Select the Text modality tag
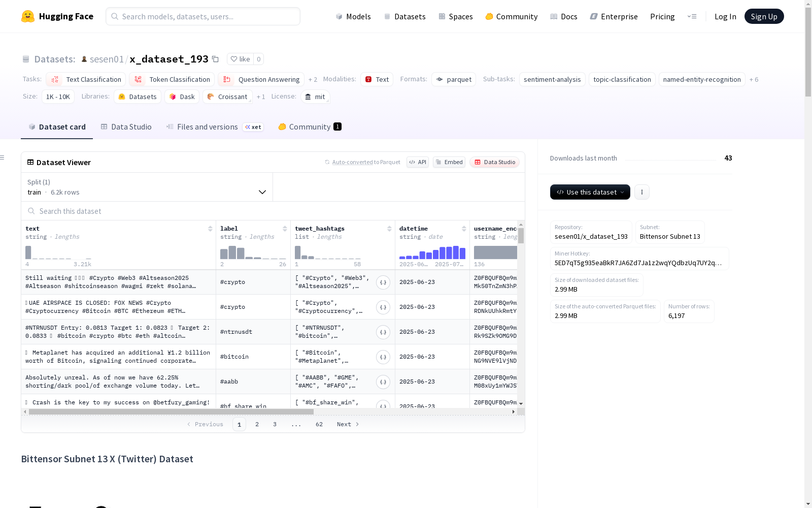 (377, 79)
